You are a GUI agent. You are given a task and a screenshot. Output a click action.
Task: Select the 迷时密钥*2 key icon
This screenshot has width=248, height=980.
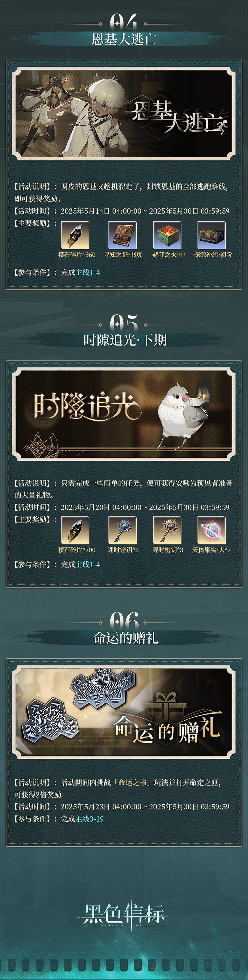(x=122, y=530)
